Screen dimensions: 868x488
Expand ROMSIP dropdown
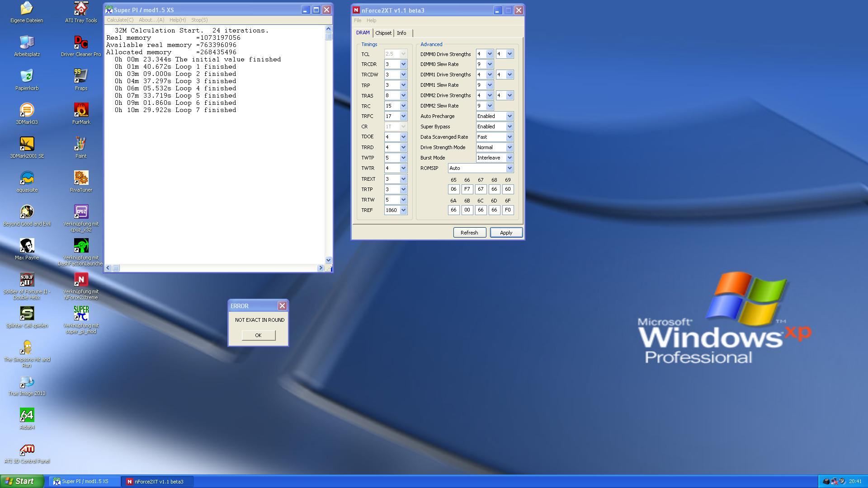tap(509, 168)
